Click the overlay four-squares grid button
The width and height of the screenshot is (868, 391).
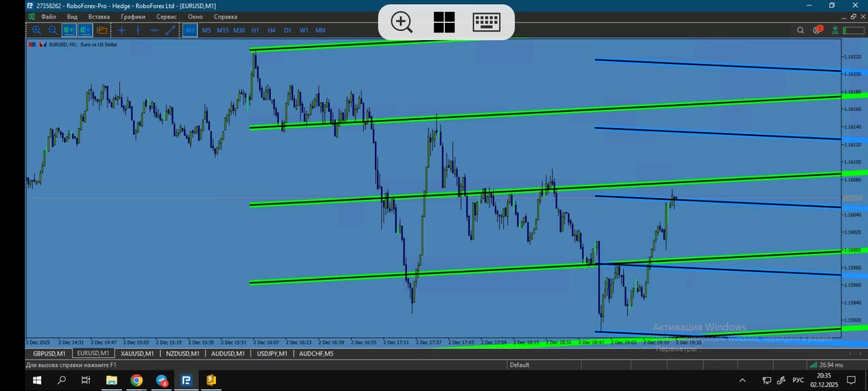point(444,22)
